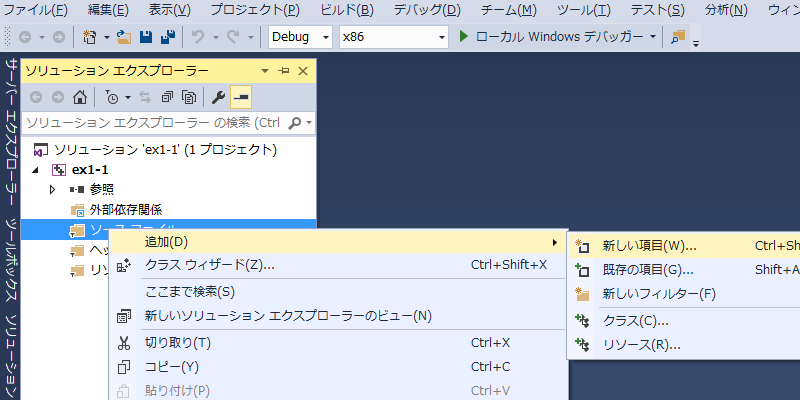This screenshot has width=800, height=400.
Task: Expand the 参照 tree node
Action: tap(52, 190)
